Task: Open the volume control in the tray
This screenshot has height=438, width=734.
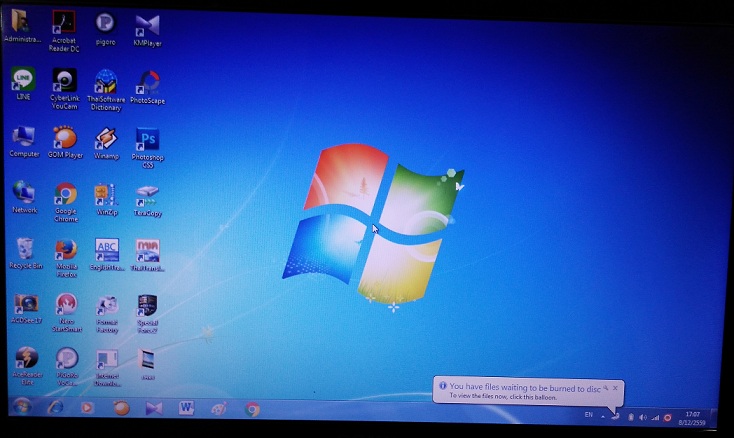Action: pos(643,417)
